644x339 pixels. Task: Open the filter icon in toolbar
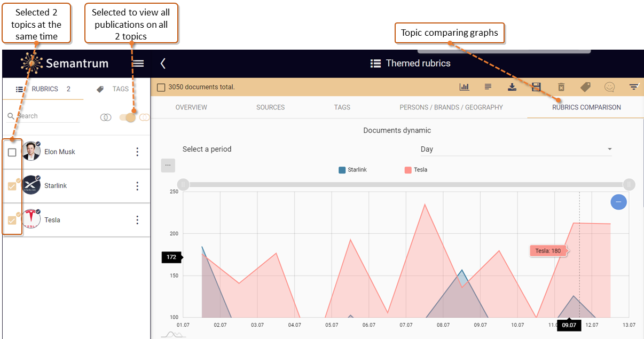(634, 86)
